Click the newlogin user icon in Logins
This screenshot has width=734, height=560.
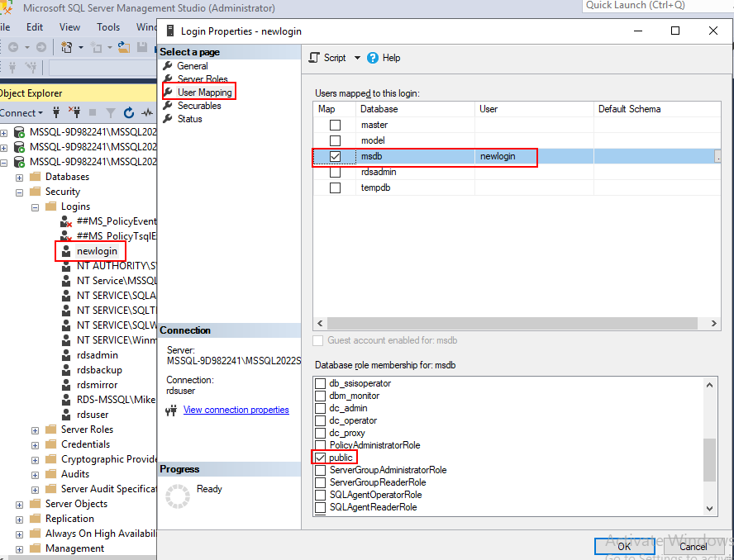(x=66, y=251)
